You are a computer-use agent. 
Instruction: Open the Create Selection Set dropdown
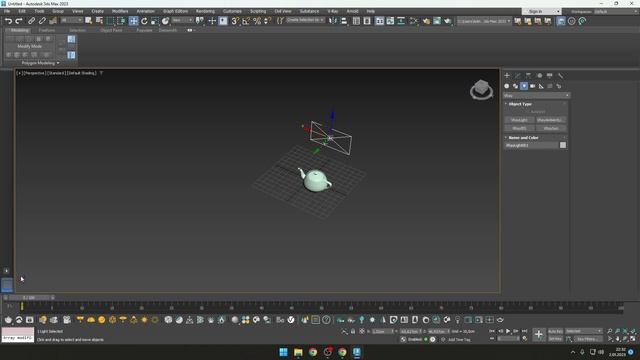click(305, 20)
